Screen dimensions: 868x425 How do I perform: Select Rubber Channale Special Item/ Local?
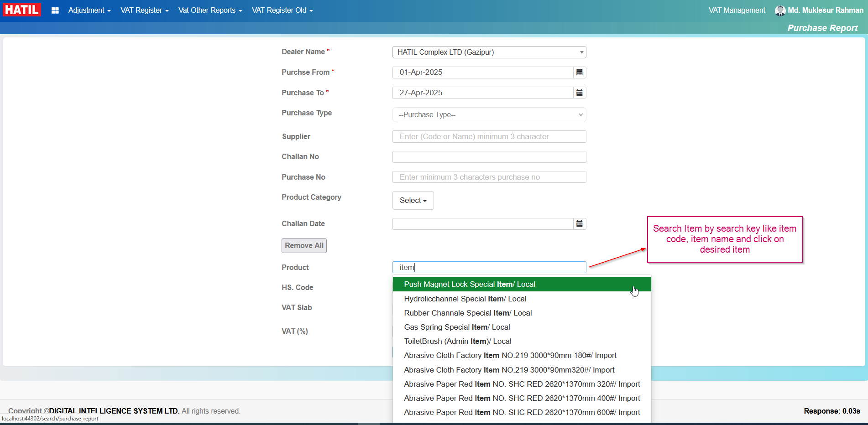(x=522, y=313)
